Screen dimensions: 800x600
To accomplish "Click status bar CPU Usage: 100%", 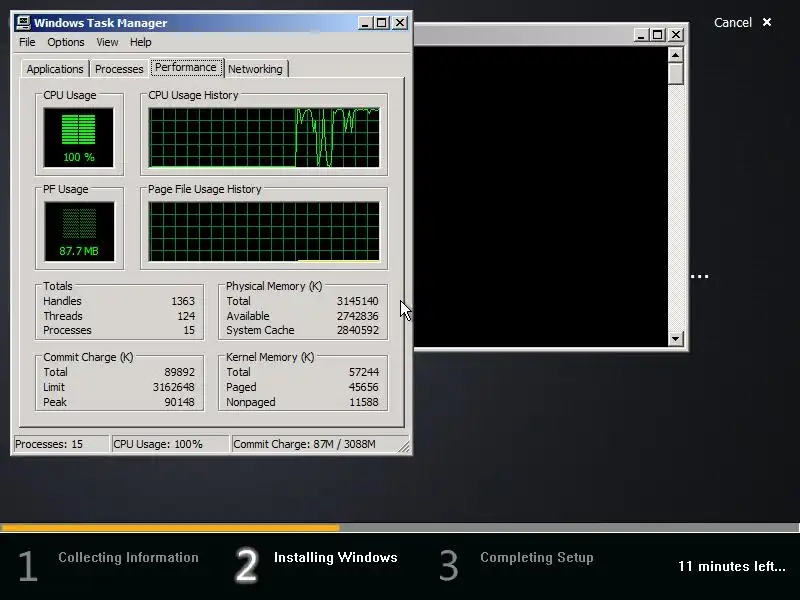I will coord(170,444).
